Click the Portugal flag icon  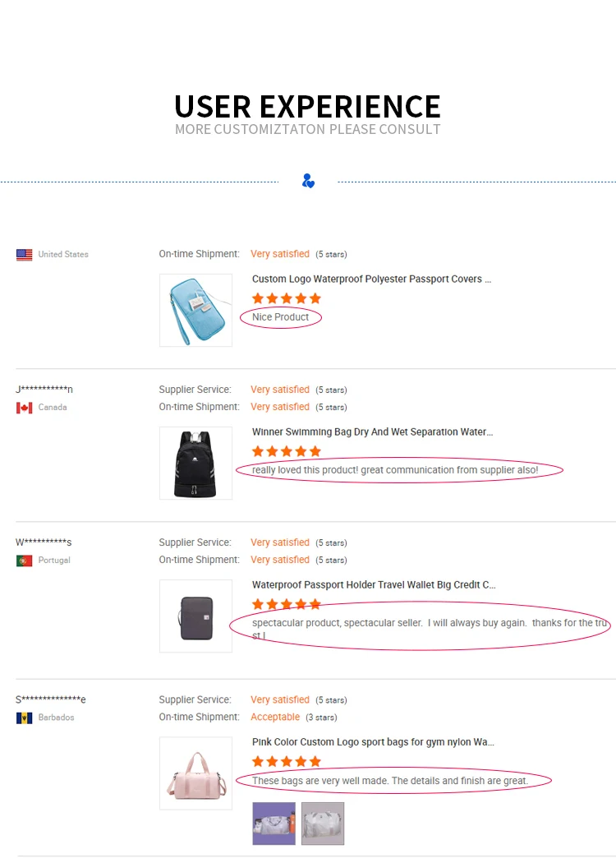pos(24,561)
